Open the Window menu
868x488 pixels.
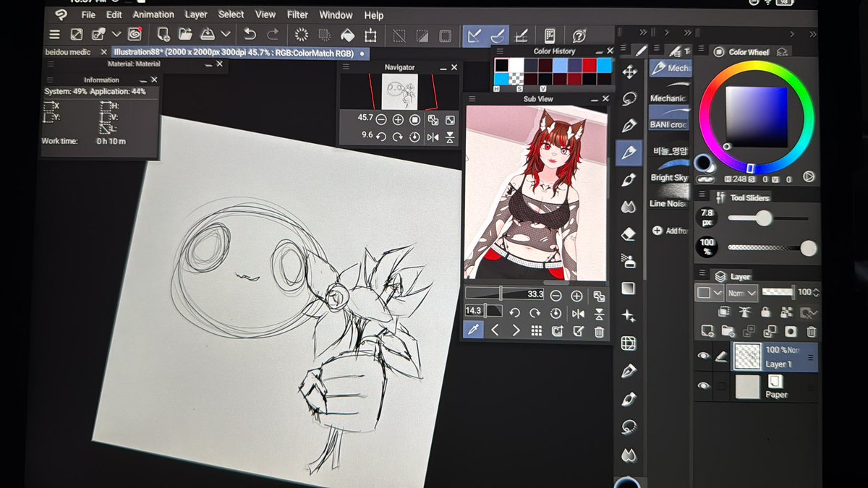pos(336,14)
